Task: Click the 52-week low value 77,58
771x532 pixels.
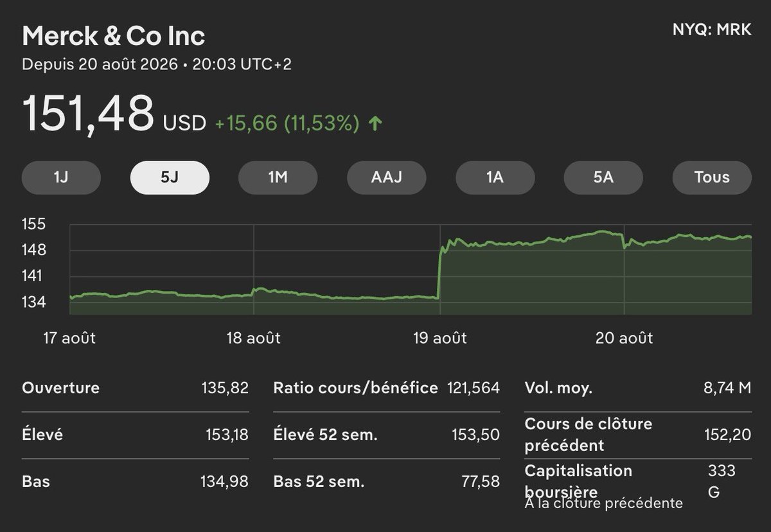Action: tap(481, 481)
